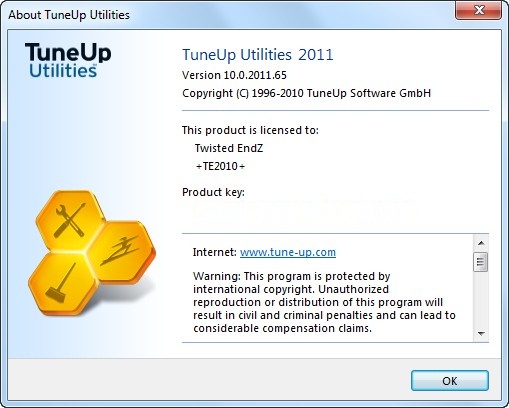509x408 pixels.
Task: Click the wrench and screwdriver hexagon icon
Action: (x=70, y=220)
